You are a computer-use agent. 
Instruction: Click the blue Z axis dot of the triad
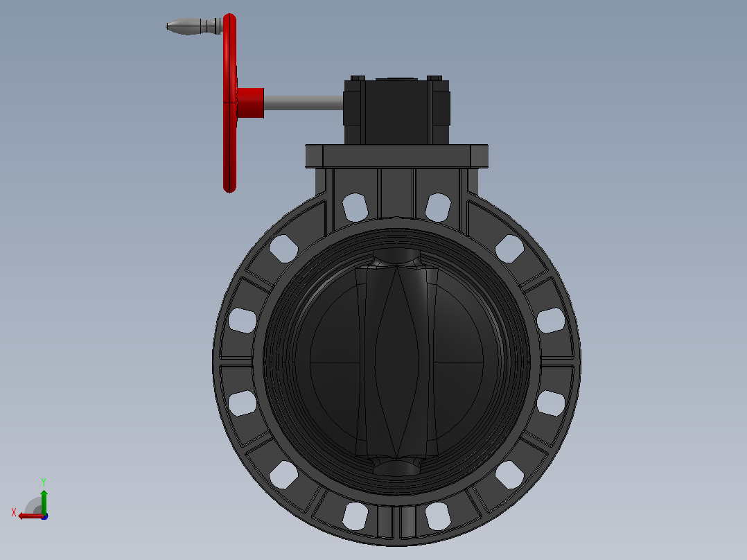click(x=45, y=516)
